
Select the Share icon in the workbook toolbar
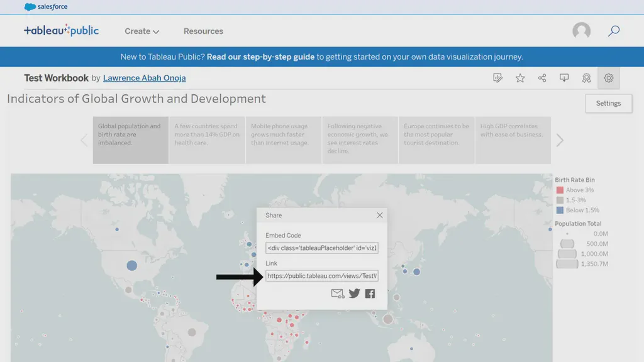(x=541, y=77)
